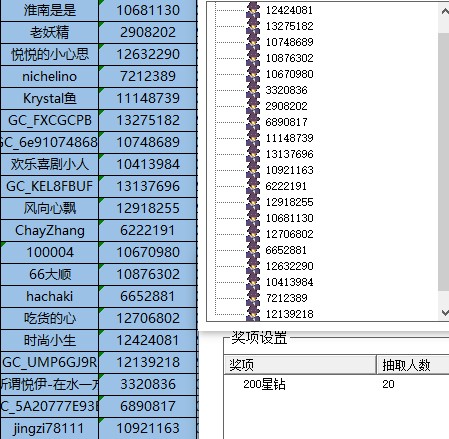Select the spreadsheet cell hachaki

coord(50,296)
